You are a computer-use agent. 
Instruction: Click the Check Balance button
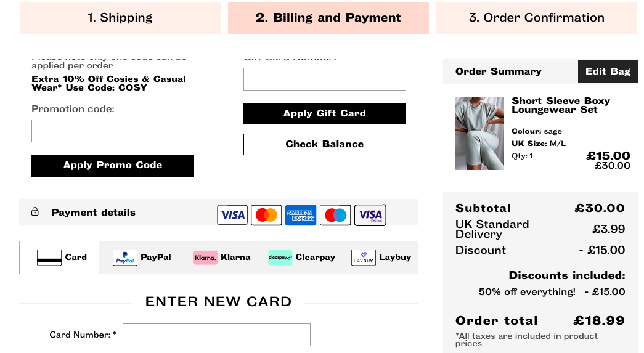(x=324, y=145)
